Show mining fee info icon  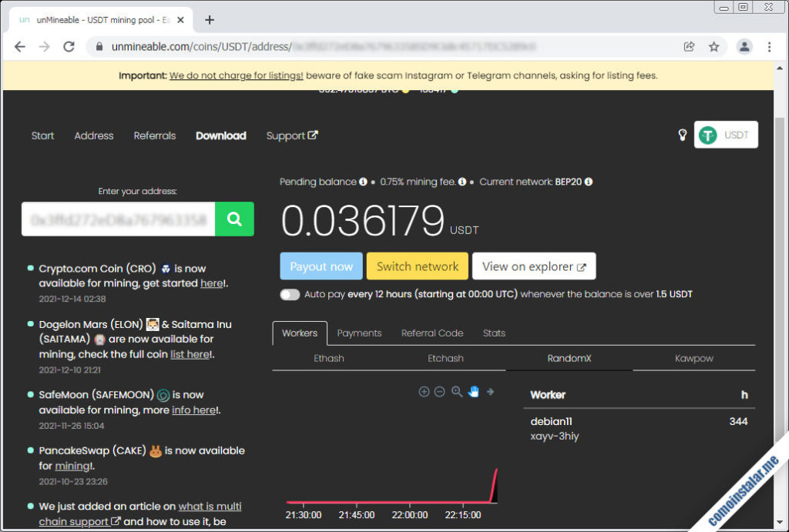coord(462,182)
